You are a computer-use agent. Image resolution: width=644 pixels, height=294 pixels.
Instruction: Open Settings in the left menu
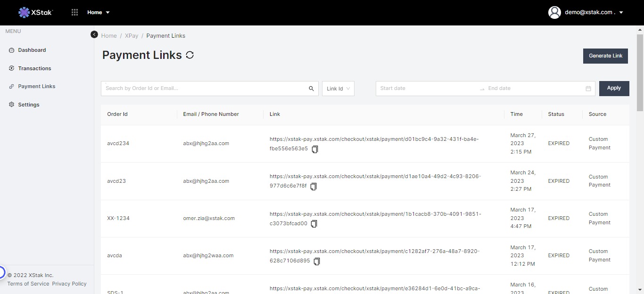point(29,105)
